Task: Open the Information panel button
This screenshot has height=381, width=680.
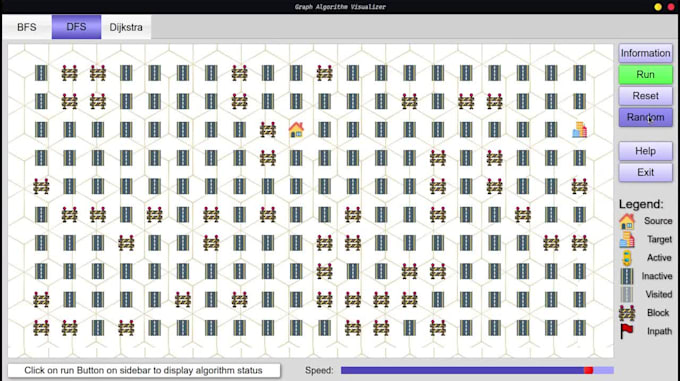Action: point(645,53)
